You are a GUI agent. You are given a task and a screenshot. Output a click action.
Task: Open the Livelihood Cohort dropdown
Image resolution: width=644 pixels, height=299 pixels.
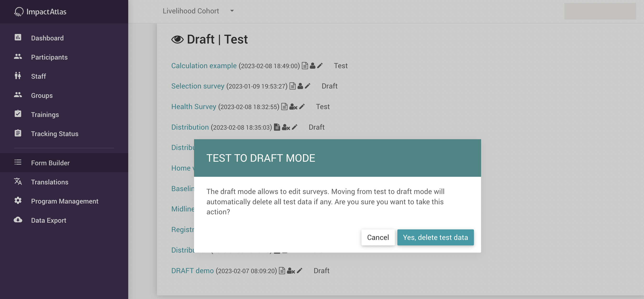pyautogui.click(x=191, y=11)
